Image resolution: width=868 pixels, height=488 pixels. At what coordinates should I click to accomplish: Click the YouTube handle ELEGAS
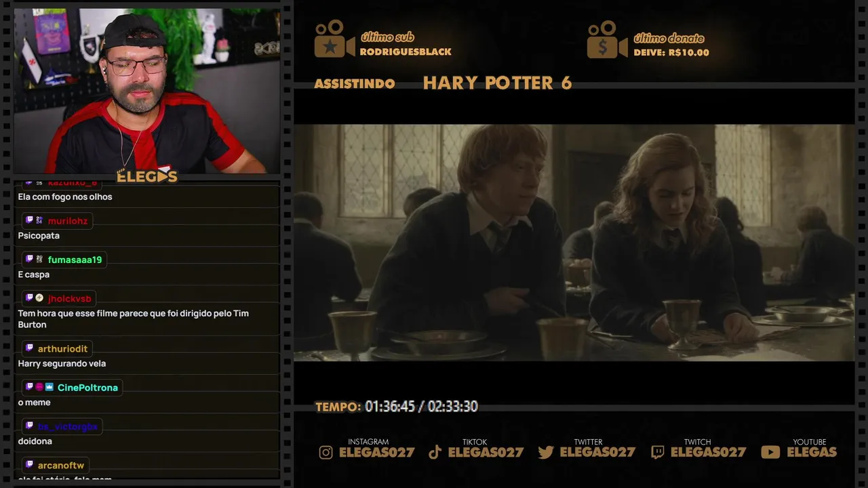(812, 453)
